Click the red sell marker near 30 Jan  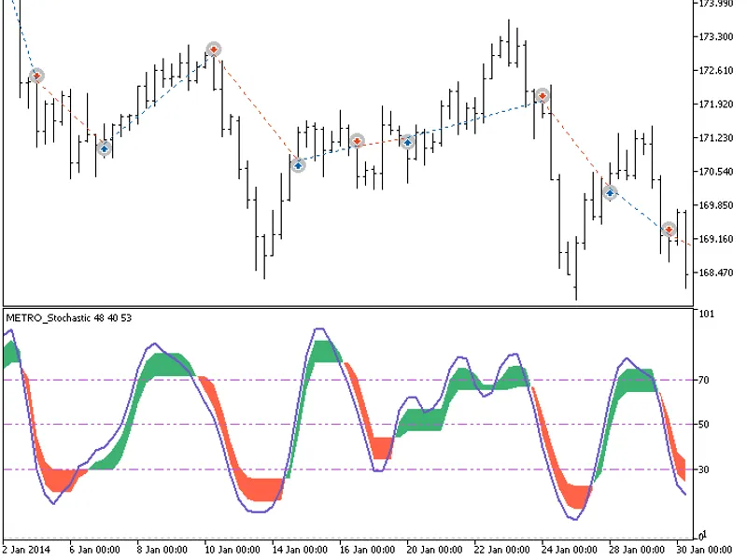coord(669,230)
